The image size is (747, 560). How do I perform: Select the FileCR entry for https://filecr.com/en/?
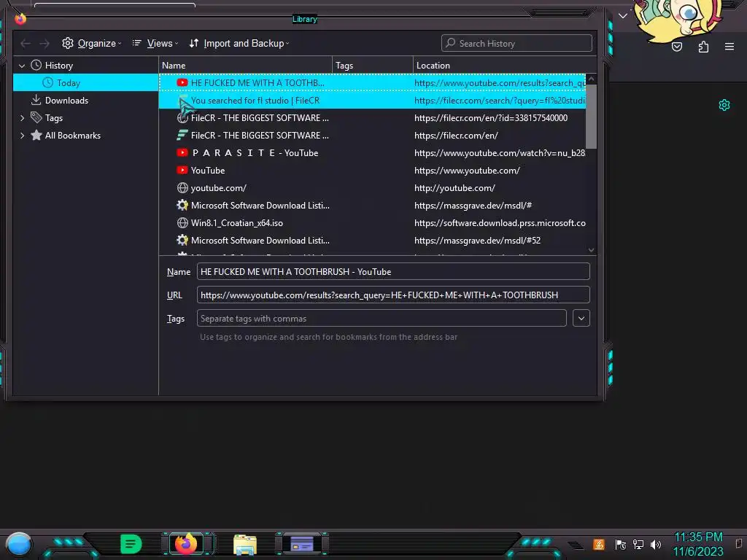click(x=372, y=136)
